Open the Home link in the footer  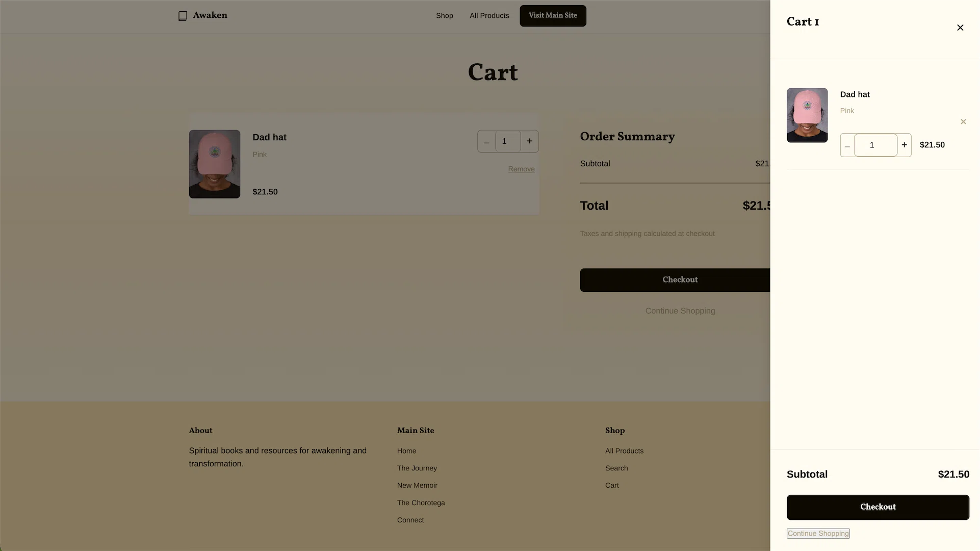406,450
